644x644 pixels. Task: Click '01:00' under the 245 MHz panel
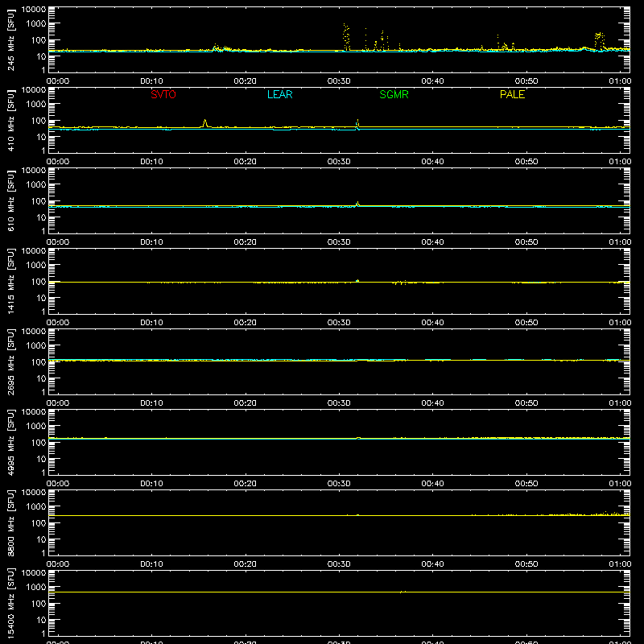(620, 81)
